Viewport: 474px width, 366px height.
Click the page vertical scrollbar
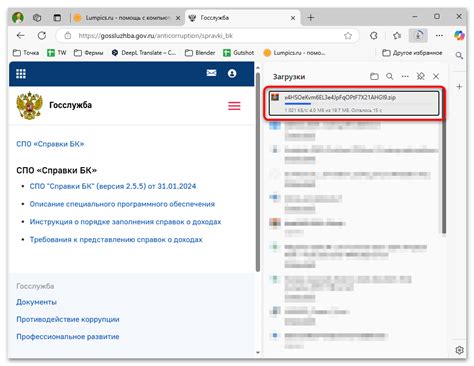(x=258, y=172)
